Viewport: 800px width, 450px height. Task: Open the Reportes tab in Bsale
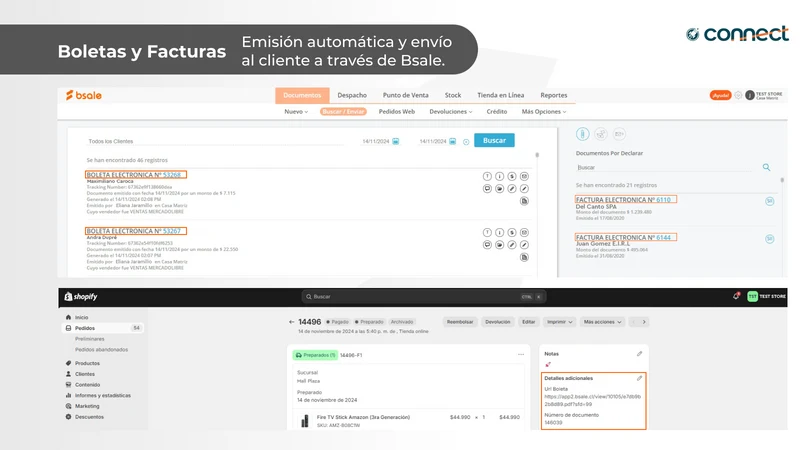pos(554,95)
